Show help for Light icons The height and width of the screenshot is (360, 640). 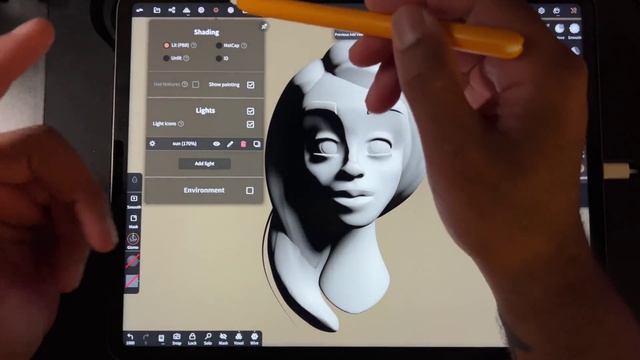point(181,124)
